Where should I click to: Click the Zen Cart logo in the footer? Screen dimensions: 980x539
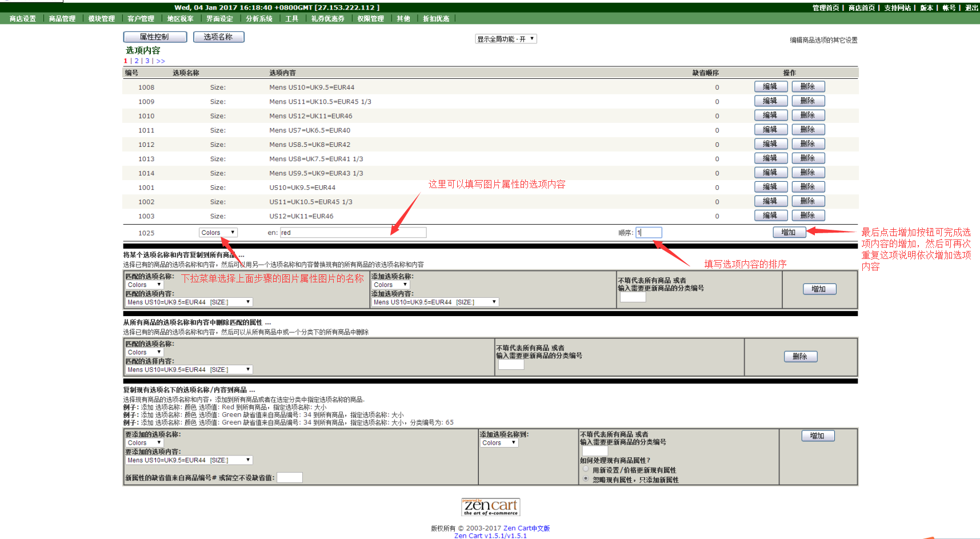(x=490, y=507)
